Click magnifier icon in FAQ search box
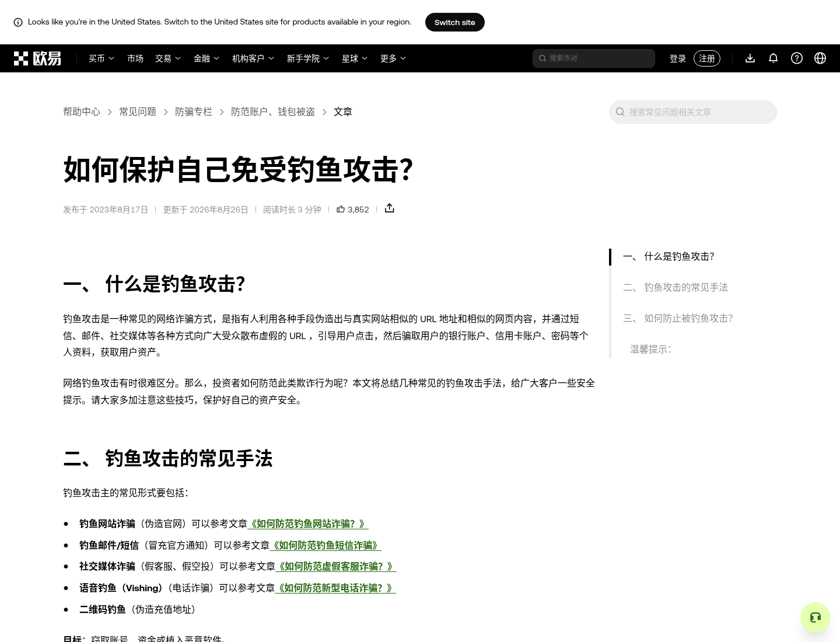Screen dimensions: 840x642 tap(621, 112)
